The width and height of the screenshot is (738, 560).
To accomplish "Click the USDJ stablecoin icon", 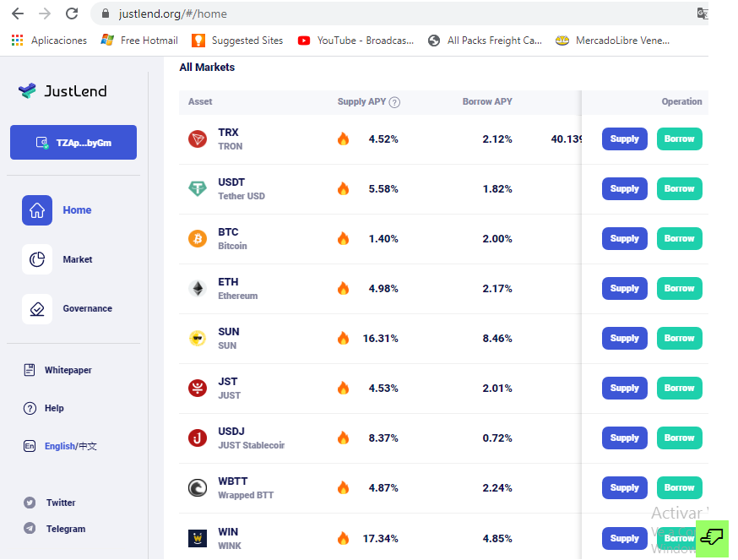I will pos(198,438).
